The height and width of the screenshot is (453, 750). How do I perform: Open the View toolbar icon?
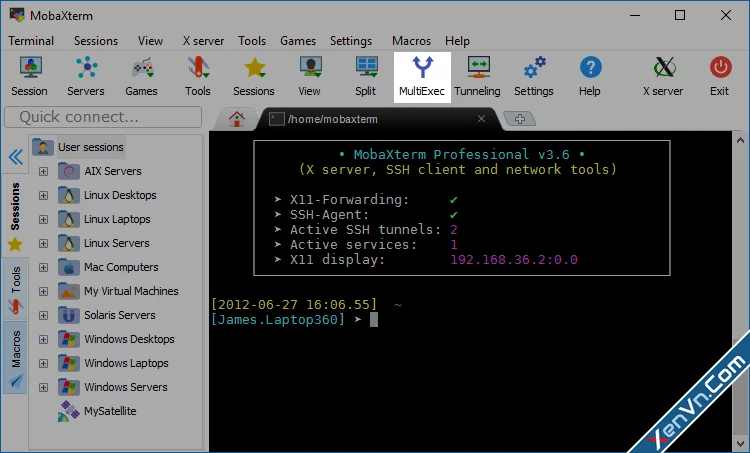[309, 77]
